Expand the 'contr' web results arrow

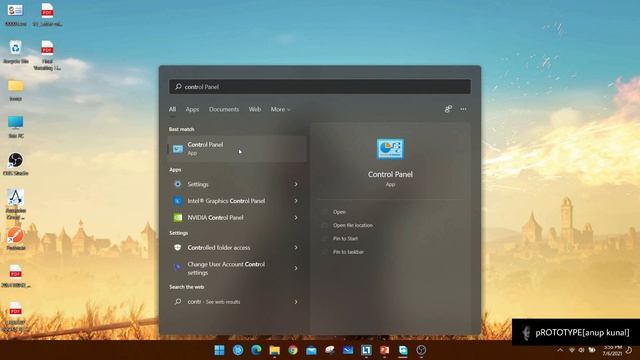coord(296,302)
